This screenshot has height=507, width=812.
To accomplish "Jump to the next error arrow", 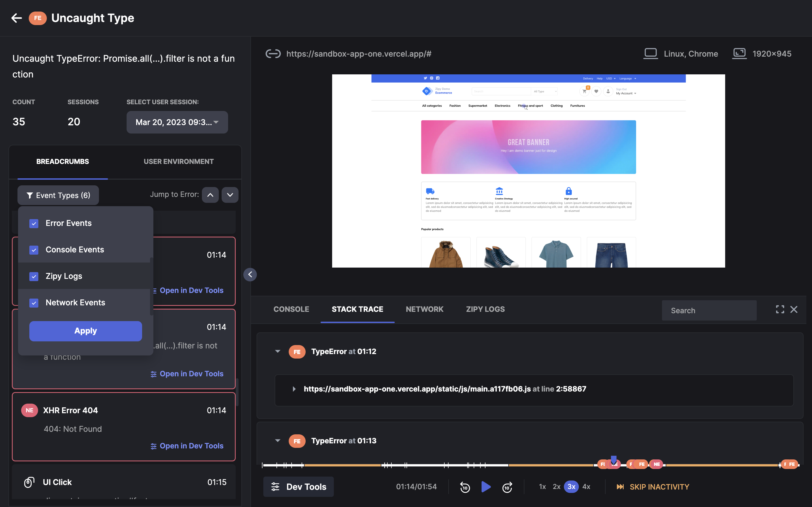I will pos(230,195).
